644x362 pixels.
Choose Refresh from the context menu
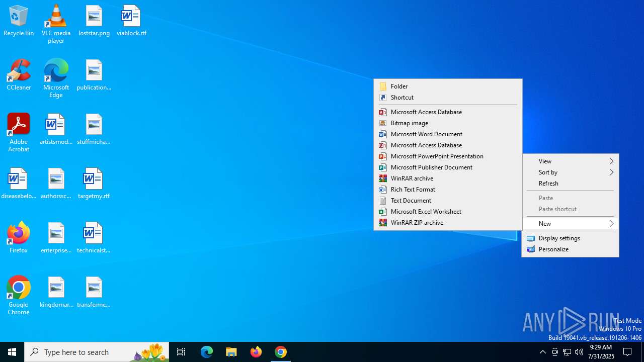click(x=570, y=184)
